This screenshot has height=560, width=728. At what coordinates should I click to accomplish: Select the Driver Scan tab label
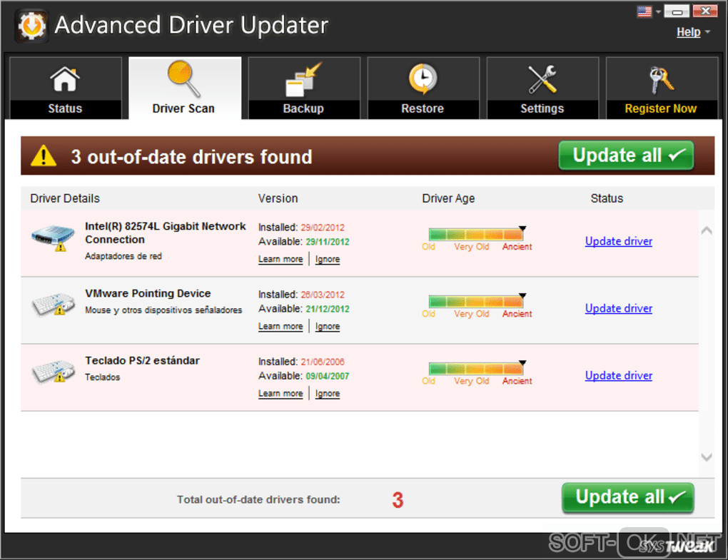[x=183, y=108]
